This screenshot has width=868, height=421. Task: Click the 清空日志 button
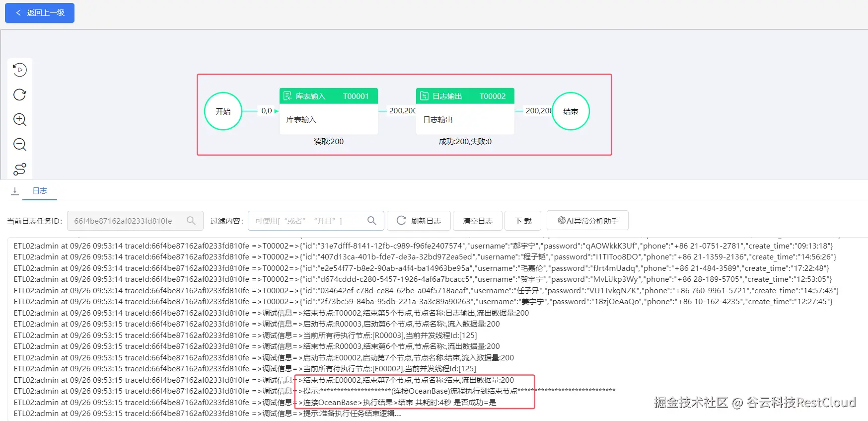point(478,221)
